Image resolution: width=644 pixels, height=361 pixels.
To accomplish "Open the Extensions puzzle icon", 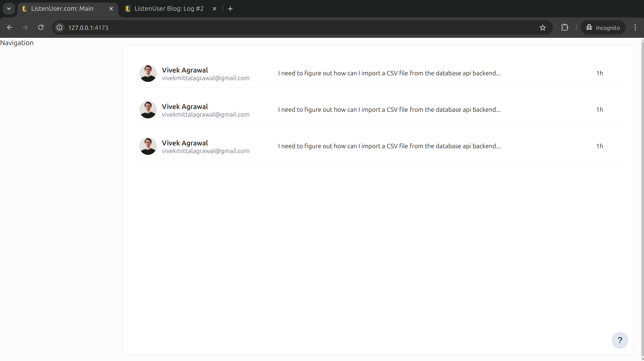I will [x=565, y=27].
